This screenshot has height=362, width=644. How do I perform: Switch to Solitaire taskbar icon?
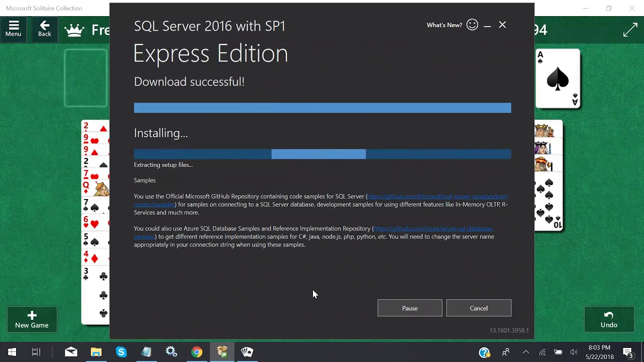[247, 352]
